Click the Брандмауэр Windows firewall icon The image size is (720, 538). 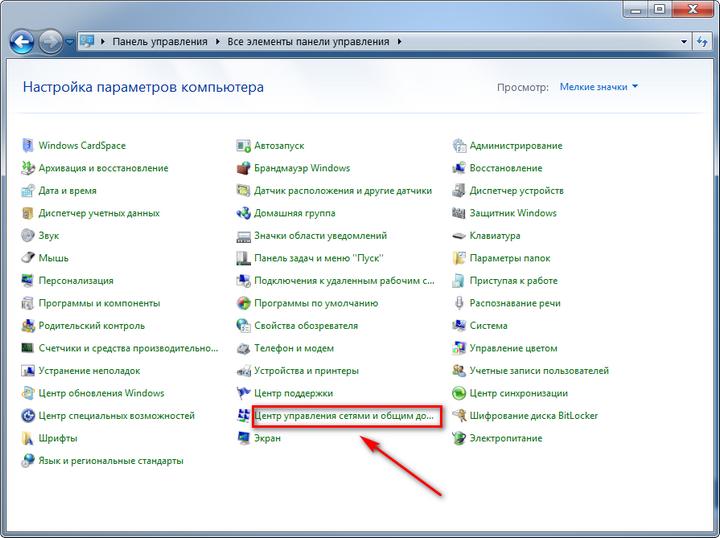point(243,168)
